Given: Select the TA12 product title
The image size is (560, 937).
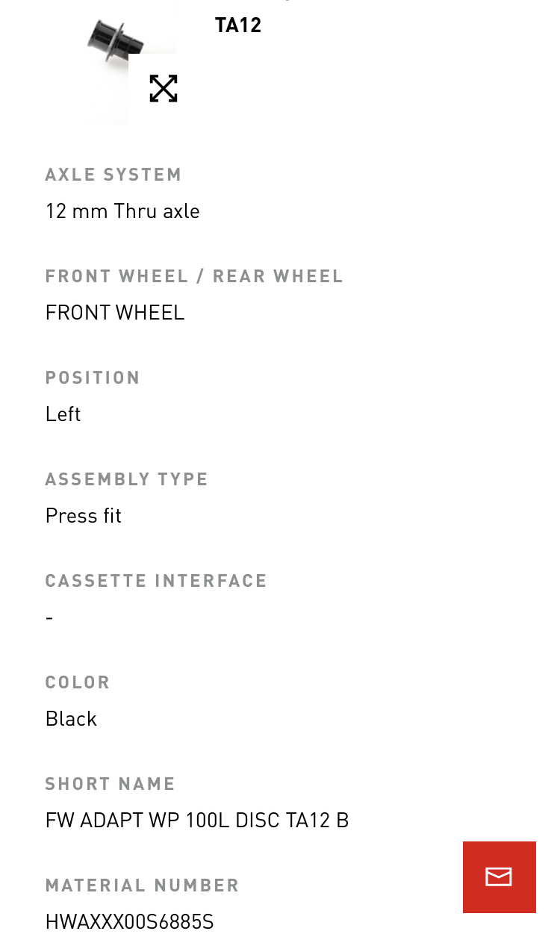Looking at the screenshot, I should [x=238, y=25].
